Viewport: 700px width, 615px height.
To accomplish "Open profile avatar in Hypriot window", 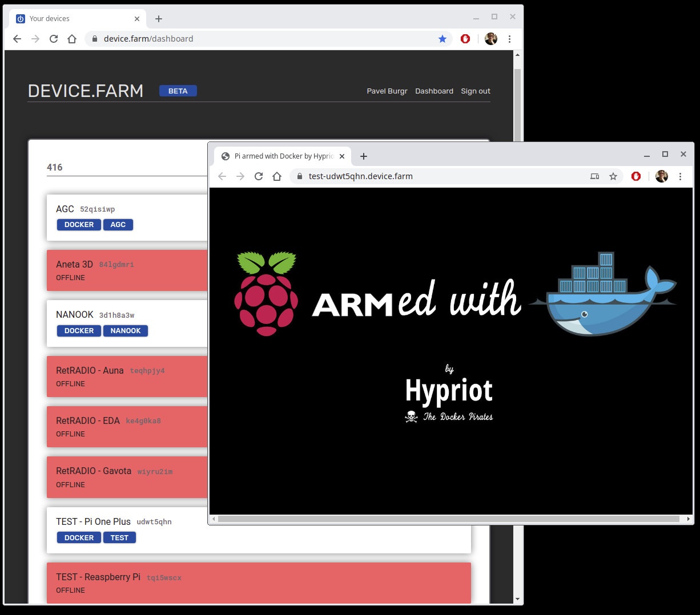I will tap(662, 176).
